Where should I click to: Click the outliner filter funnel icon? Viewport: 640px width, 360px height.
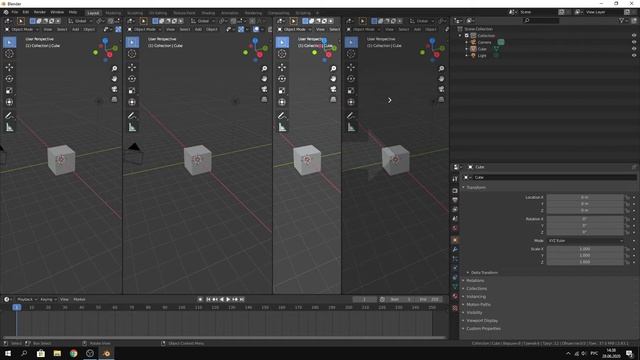coord(622,20)
